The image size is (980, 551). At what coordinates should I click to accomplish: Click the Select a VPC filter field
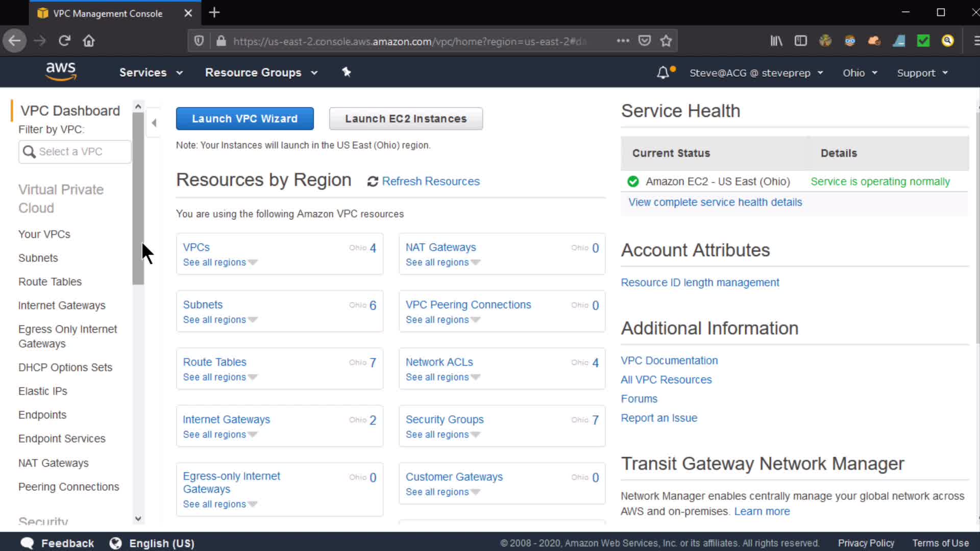(76, 152)
